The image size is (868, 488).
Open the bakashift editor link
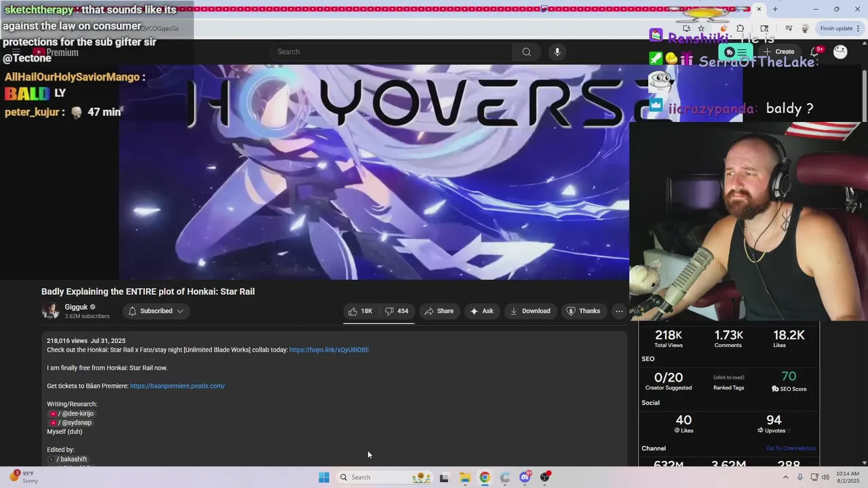click(67, 459)
